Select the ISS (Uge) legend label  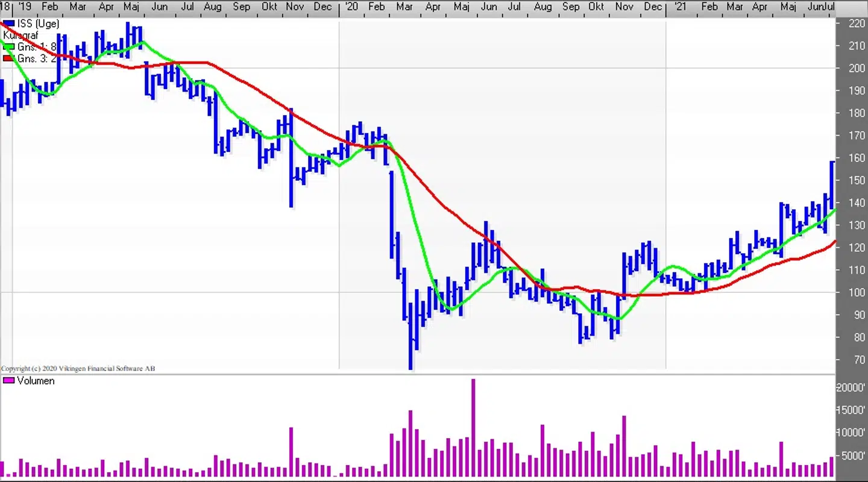(x=38, y=24)
